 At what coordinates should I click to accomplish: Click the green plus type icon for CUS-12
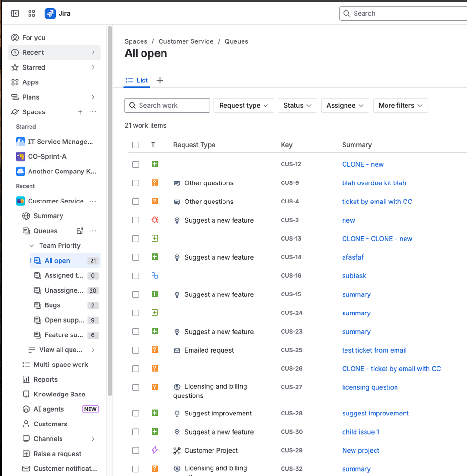tap(155, 164)
